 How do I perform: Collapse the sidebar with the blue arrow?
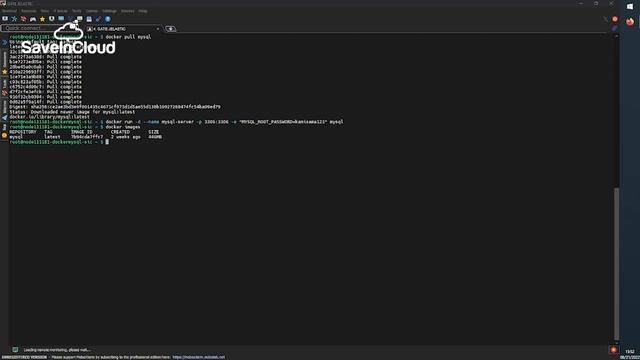(x=4, y=42)
